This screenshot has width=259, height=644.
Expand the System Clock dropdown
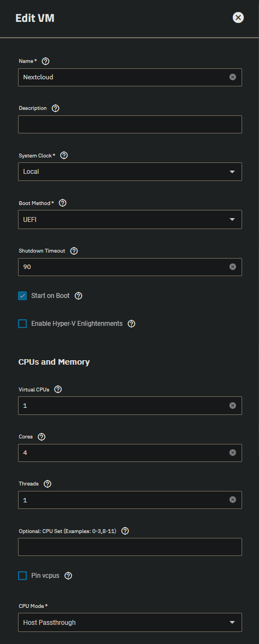[x=129, y=172]
